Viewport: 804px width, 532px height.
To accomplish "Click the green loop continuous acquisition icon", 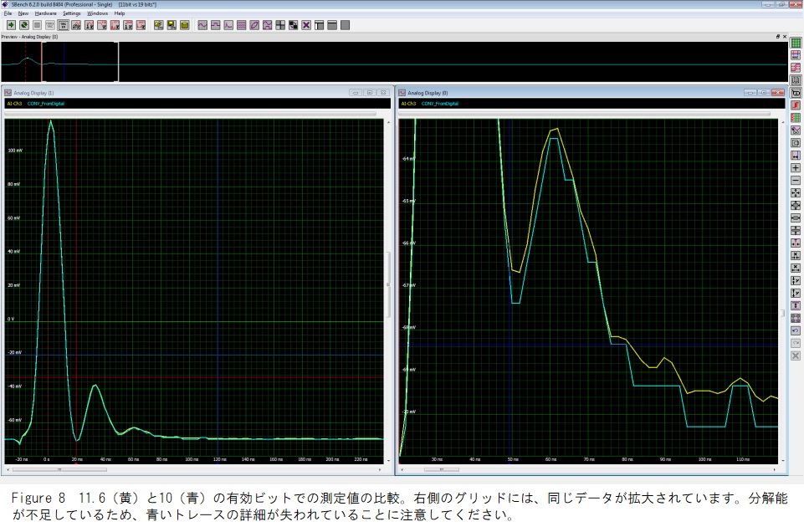I will tap(24, 25).
